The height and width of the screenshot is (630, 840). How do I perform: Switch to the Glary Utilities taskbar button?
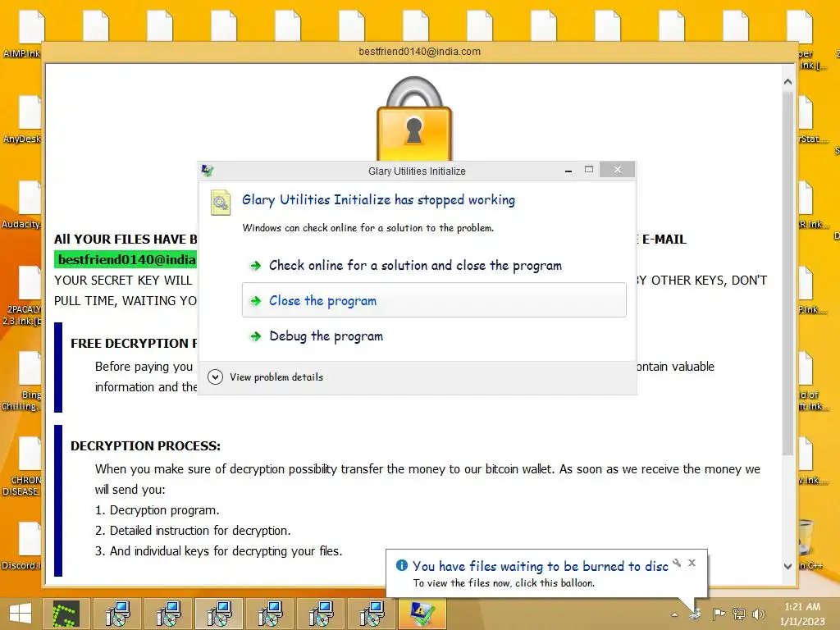pos(422,614)
